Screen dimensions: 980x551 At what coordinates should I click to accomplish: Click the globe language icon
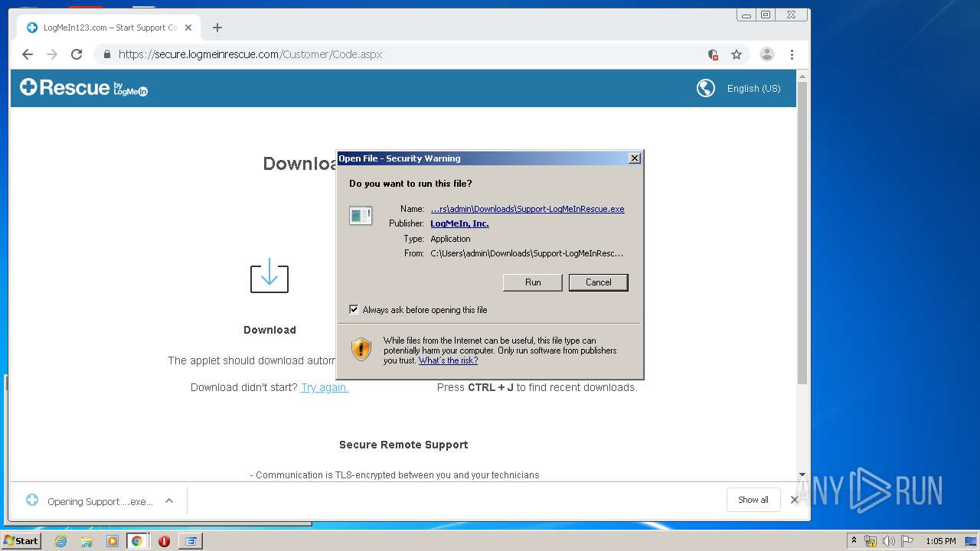(706, 88)
